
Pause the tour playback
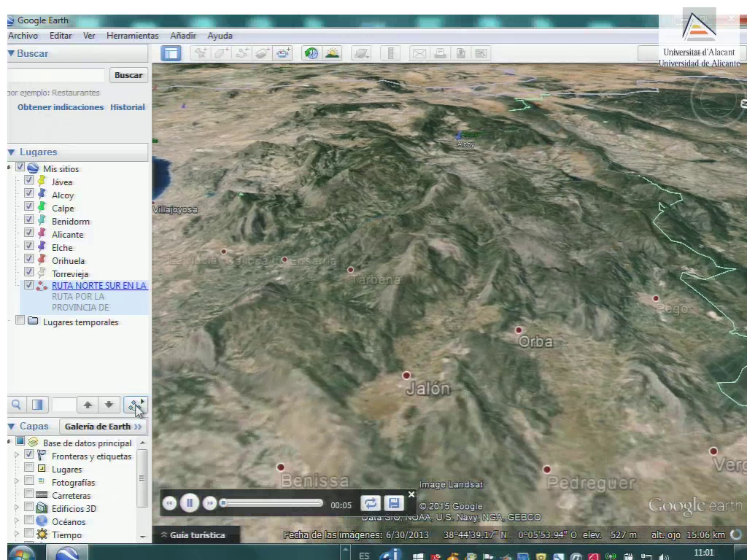coord(190,503)
